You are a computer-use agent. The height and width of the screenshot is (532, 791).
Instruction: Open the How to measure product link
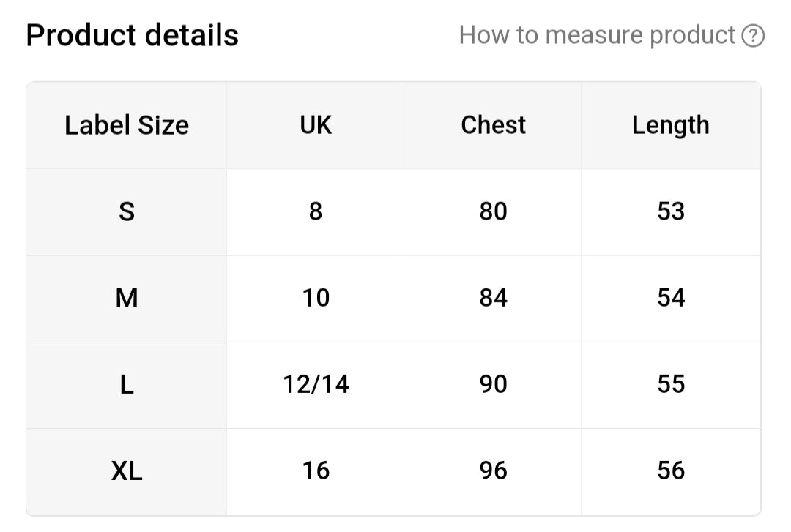pyautogui.click(x=597, y=35)
